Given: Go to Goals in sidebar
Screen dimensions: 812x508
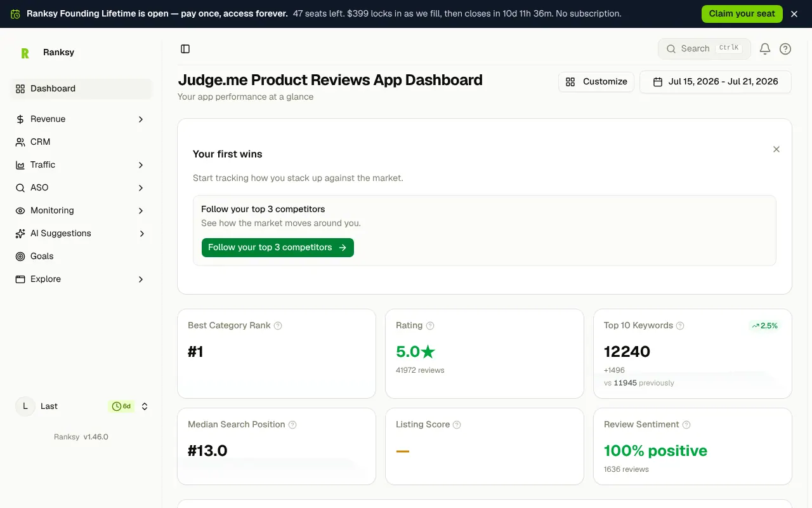Looking at the screenshot, I should 81,257.
